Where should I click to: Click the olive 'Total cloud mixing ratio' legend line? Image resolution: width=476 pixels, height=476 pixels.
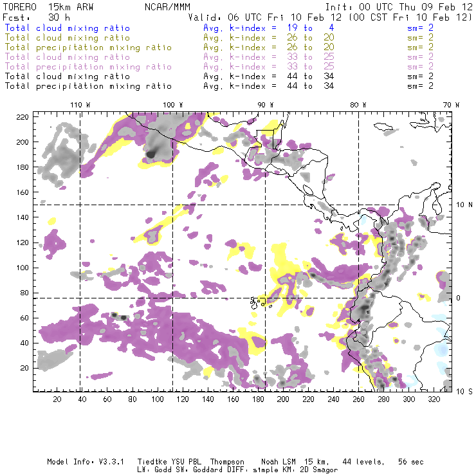coord(68,38)
